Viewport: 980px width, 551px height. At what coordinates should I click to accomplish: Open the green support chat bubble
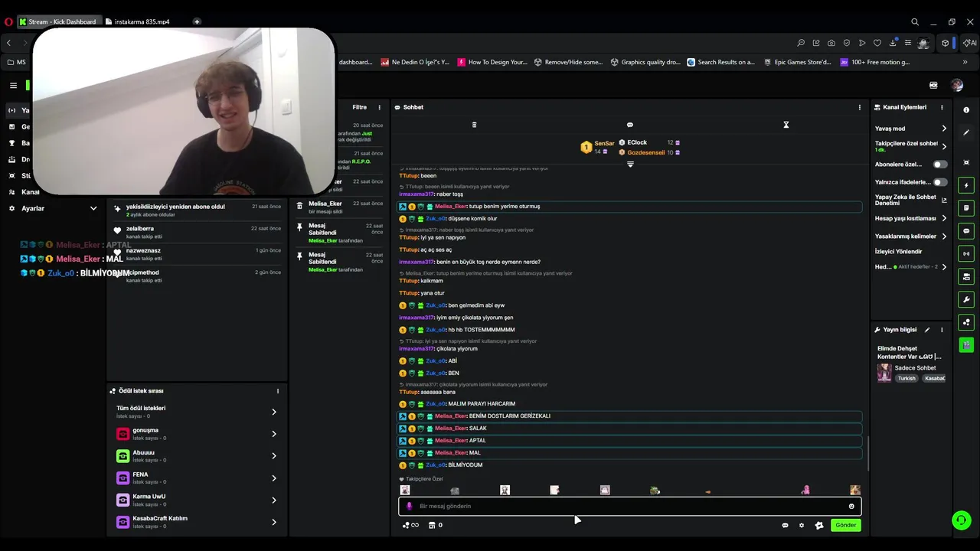coord(961,520)
